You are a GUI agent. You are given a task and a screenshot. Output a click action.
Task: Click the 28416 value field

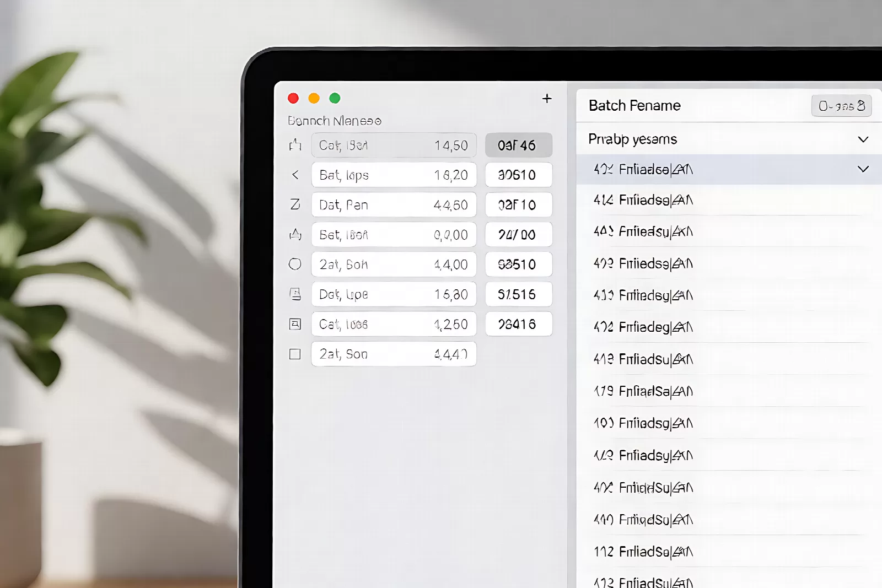519,324
